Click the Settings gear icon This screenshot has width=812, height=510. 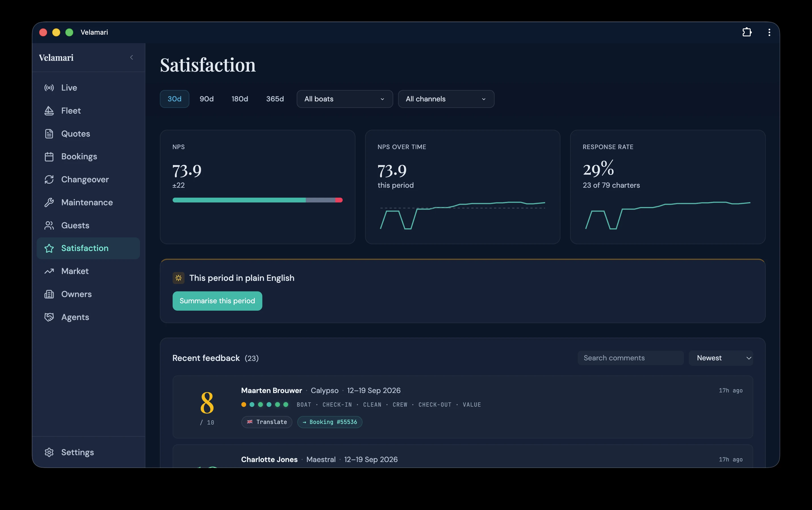click(49, 452)
